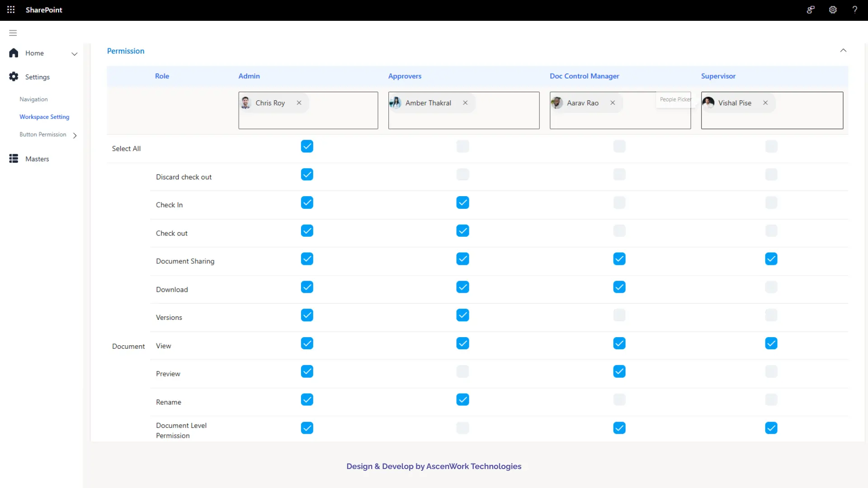Remove Amber Thakral from Approvers
The height and width of the screenshot is (488, 868).
point(465,103)
